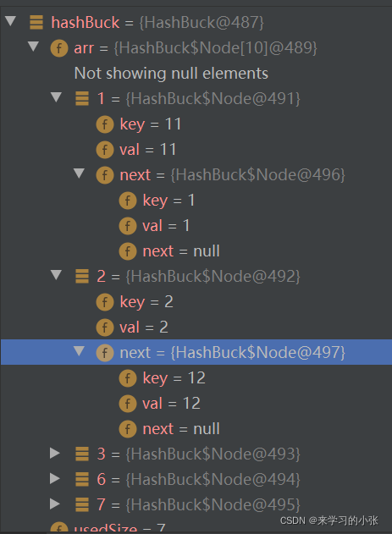This screenshot has height=534, width=392.
Task: Collapse the hashBuck root variable
Action: click(11, 21)
